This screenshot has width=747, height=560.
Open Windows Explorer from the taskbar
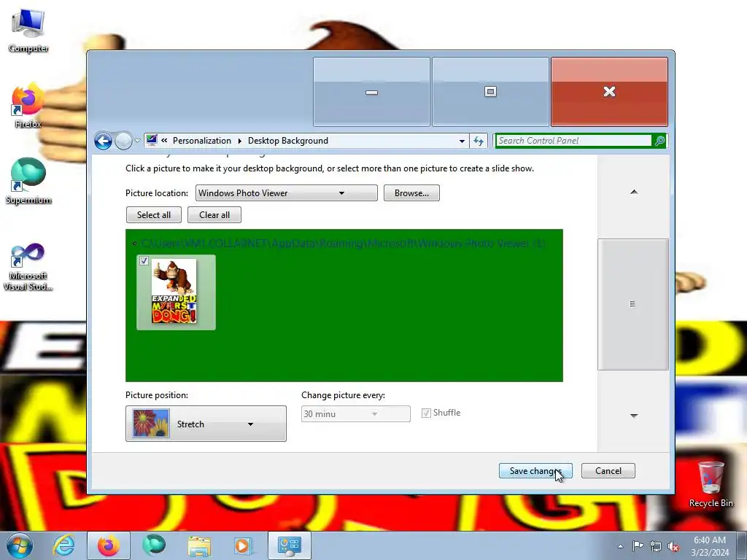pos(199,545)
